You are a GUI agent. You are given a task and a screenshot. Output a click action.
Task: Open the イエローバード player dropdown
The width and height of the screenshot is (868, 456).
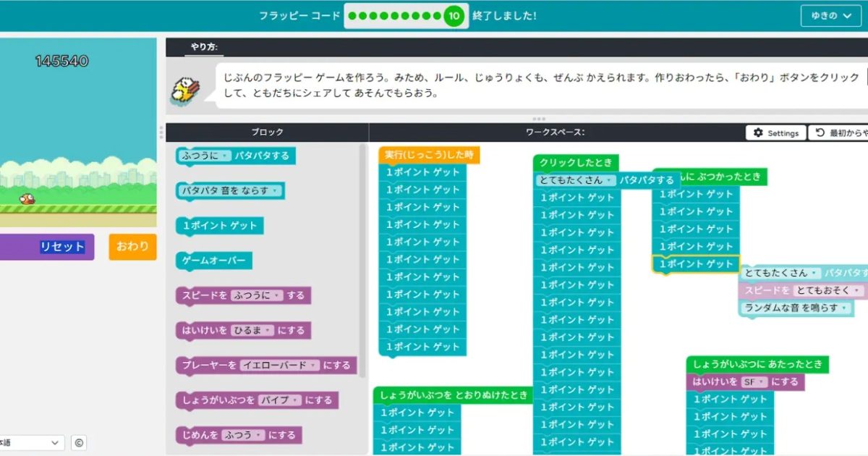coord(278,366)
